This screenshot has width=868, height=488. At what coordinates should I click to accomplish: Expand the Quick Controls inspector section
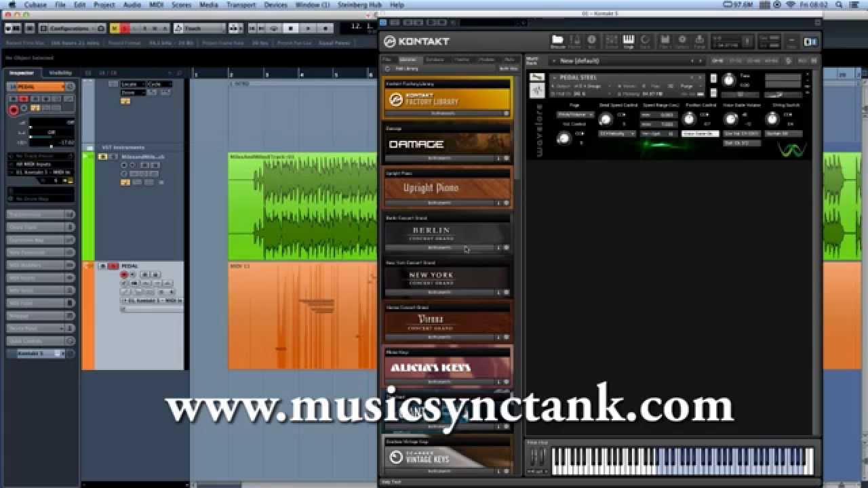41,341
